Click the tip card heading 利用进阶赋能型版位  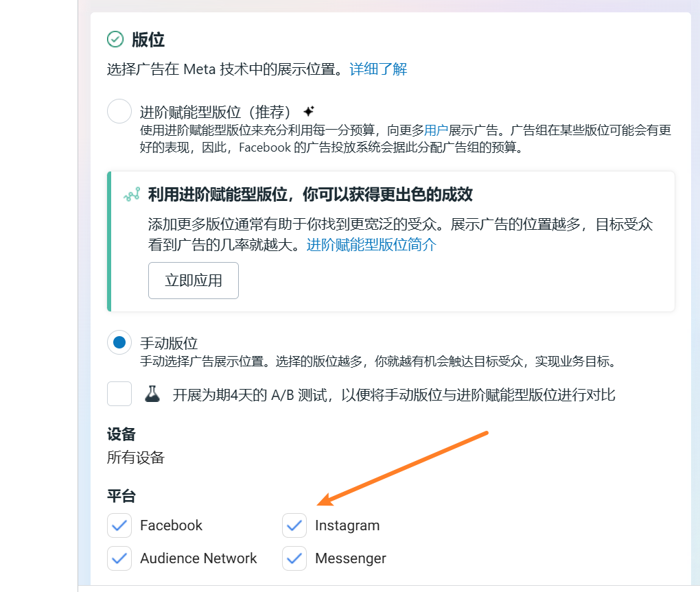[x=310, y=195]
